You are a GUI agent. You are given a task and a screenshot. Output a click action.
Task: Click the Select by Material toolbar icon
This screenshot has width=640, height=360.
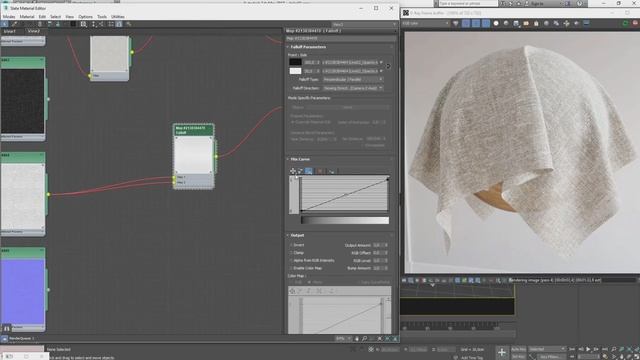(129, 24)
